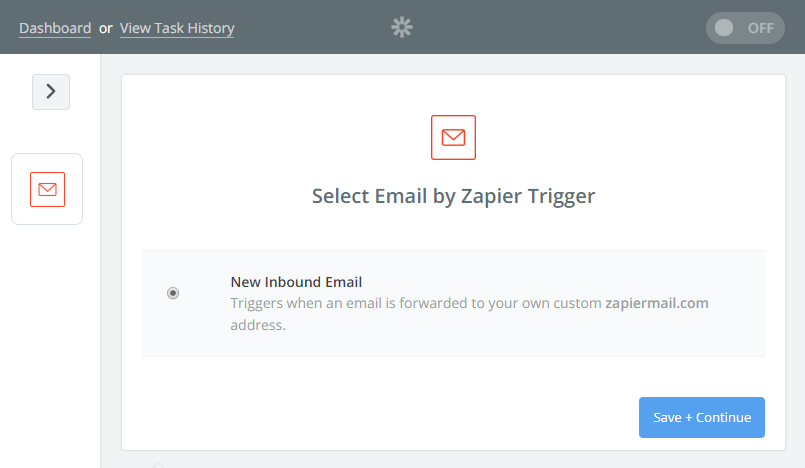Click the white step card in sidebar
This screenshot has width=805, height=468.
[47, 189]
